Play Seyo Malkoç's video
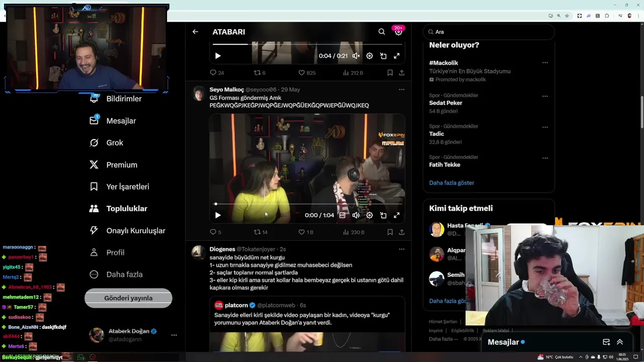Image resolution: width=644 pixels, height=362 pixels. tap(217, 215)
